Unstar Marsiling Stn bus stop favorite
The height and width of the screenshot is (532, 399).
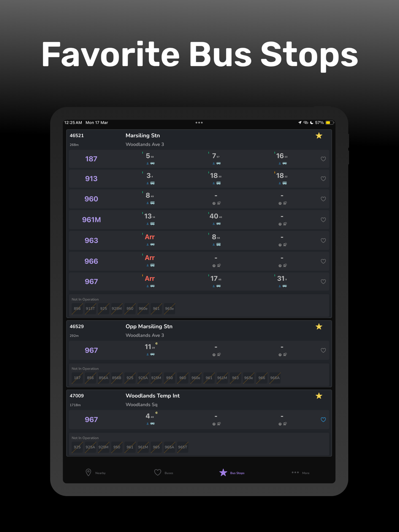click(319, 136)
